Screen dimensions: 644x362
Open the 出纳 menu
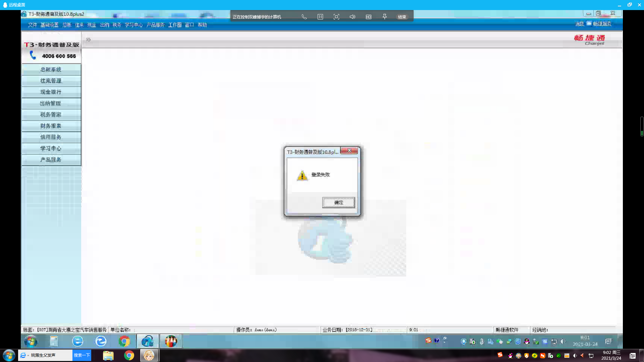104,25
